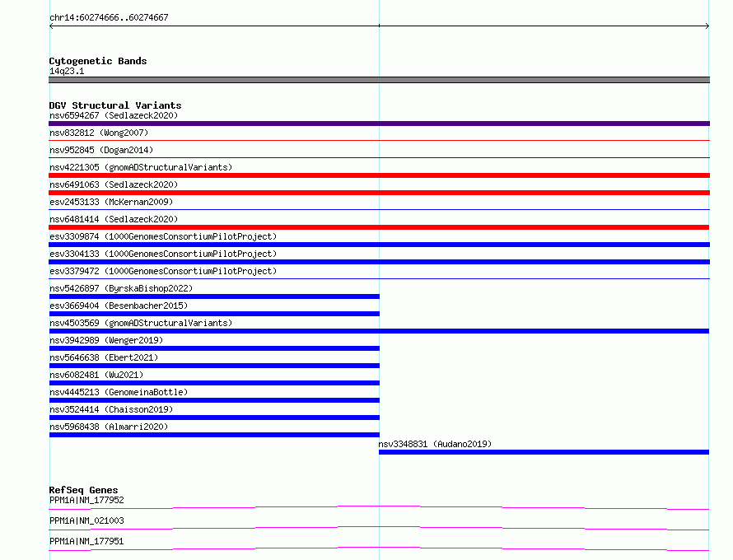Click the blue bar under esv3669404
The image size is (733, 560).
pyautogui.click(x=214, y=314)
